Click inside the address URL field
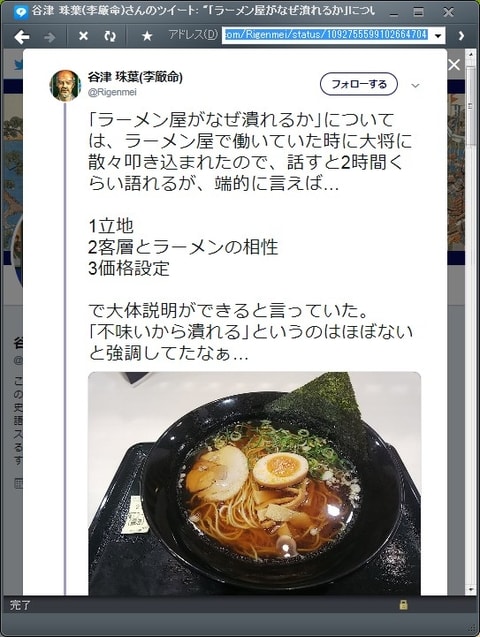This screenshot has width=480, height=637. coord(325,35)
